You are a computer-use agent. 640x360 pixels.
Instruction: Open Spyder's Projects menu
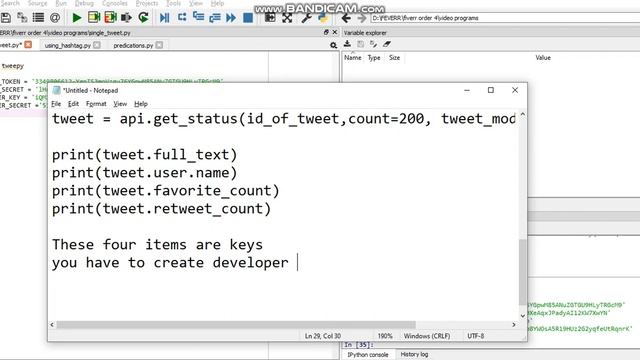click(147, 3)
